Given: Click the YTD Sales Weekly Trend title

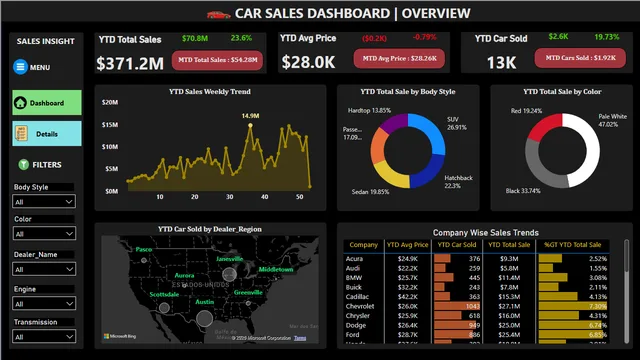Looking at the screenshot, I should coord(210,92).
